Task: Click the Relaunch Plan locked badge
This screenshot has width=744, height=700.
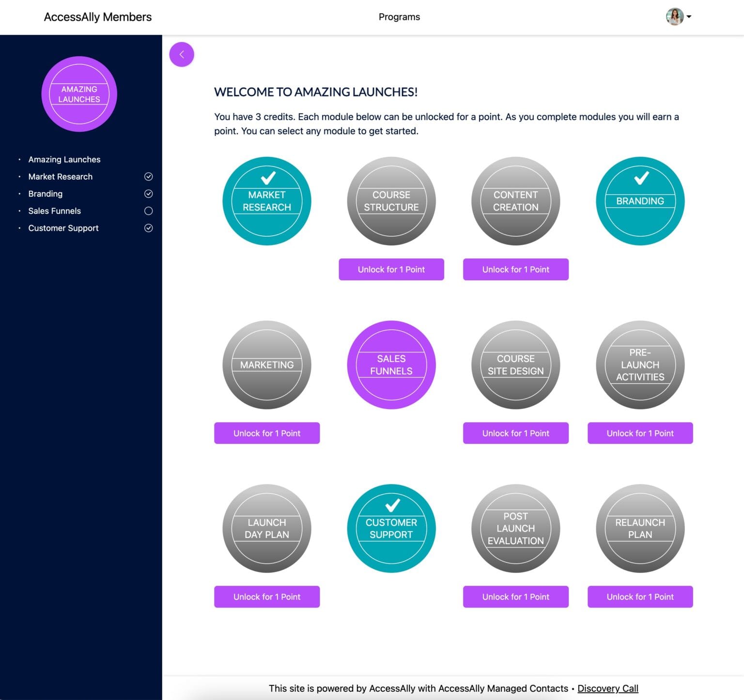Action: pyautogui.click(x=640, y=529)
